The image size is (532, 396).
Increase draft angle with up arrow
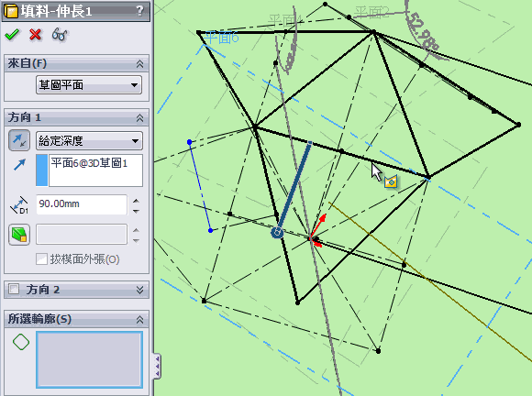click(x=136, y=230)
